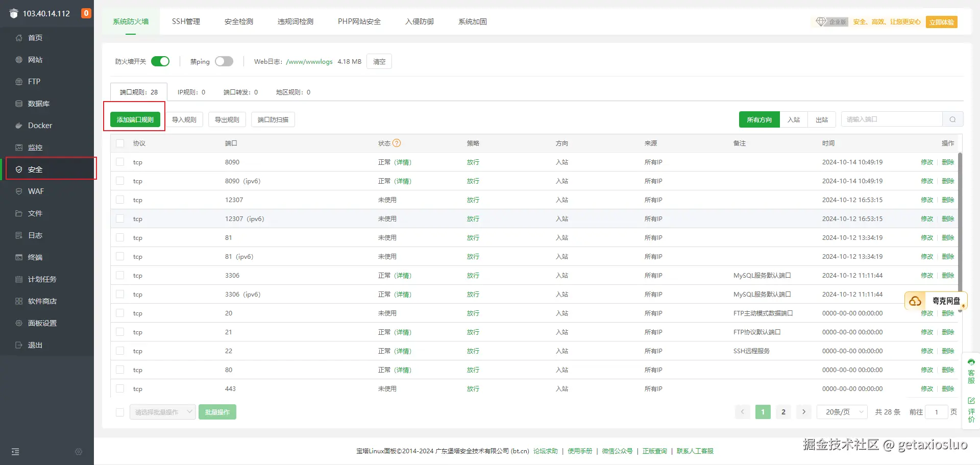
Task: Switch to the SSH管理 tab
Action: [x=186, y=21]
